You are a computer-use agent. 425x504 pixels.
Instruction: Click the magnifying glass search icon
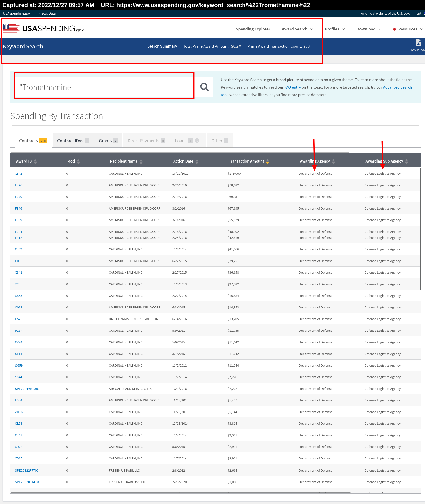[x=204, y=87]
